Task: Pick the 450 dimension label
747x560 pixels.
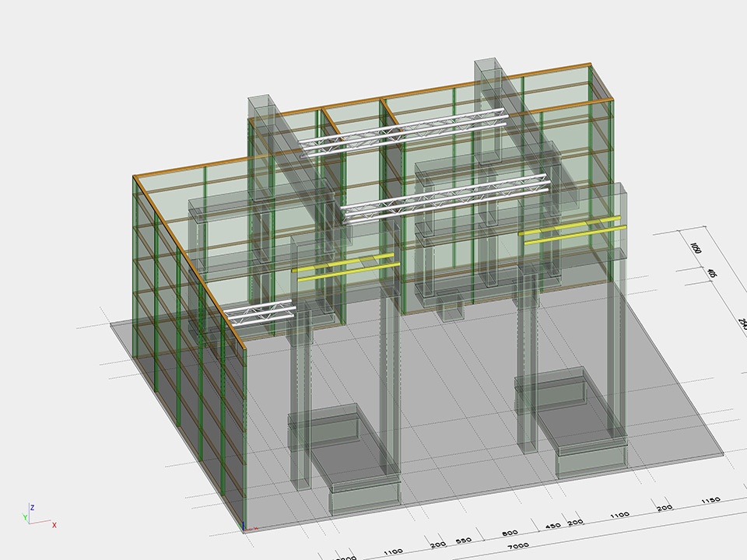Action: click(x=553, y=527)
